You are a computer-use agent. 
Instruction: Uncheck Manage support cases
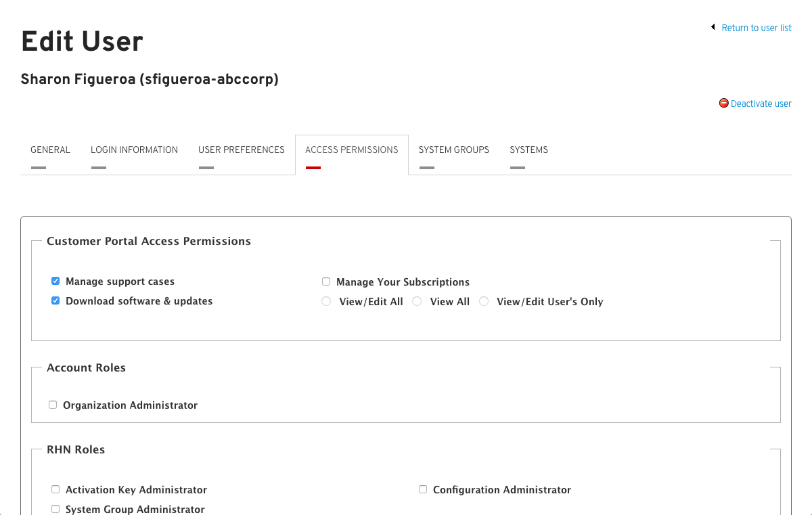55,281
